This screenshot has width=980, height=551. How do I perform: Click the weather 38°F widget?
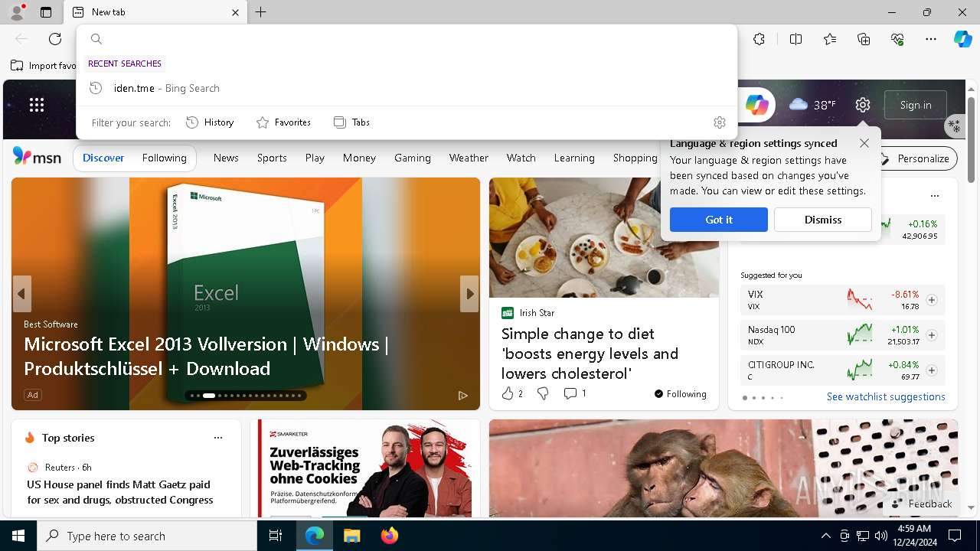[x=812, y=105]
